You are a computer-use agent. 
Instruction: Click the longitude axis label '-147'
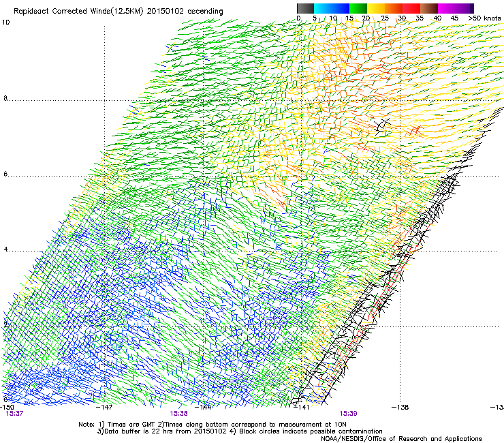click(104, 407)
